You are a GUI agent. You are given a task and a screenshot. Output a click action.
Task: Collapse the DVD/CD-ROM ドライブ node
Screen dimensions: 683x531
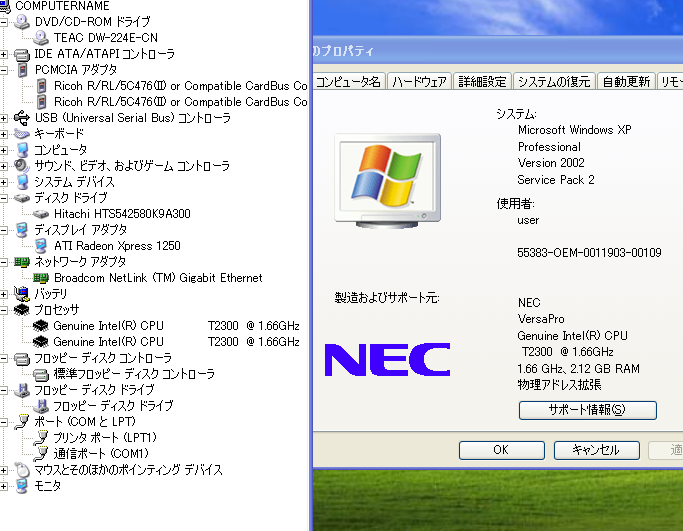(x=3, y=22)
